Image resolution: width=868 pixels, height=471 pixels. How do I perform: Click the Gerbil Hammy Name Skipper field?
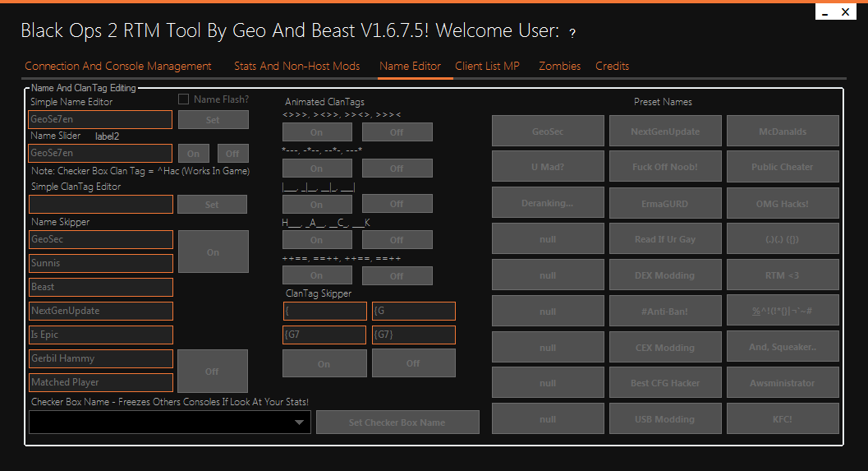click(101, 358)
